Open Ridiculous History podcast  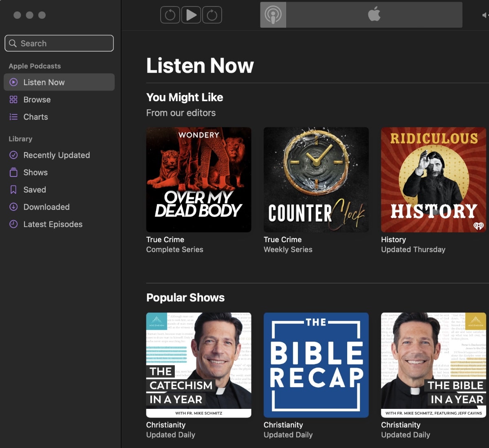pyautogui.click(x=433, y=180)
